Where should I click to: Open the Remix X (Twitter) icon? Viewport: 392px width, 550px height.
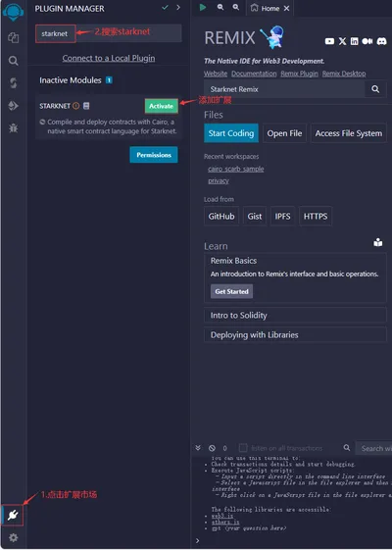[x=343, y=41]
